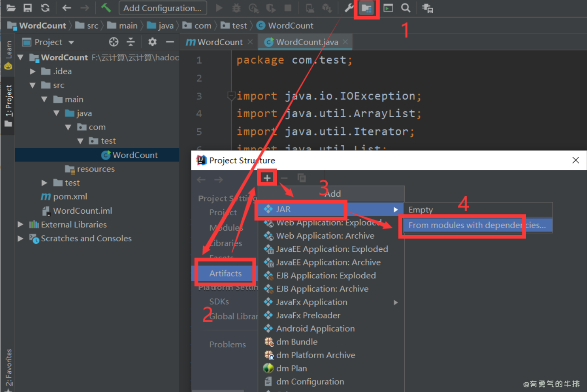Open Settings via the wrench icon
This screenshot has width=587, height=392.
(349, 8)
